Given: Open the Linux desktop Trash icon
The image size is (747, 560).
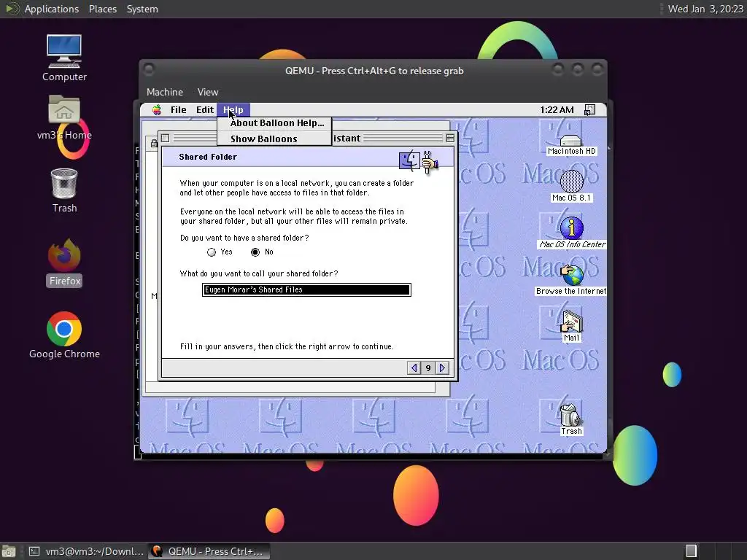Looking at the screenshot, I should [x=64, y=190].
